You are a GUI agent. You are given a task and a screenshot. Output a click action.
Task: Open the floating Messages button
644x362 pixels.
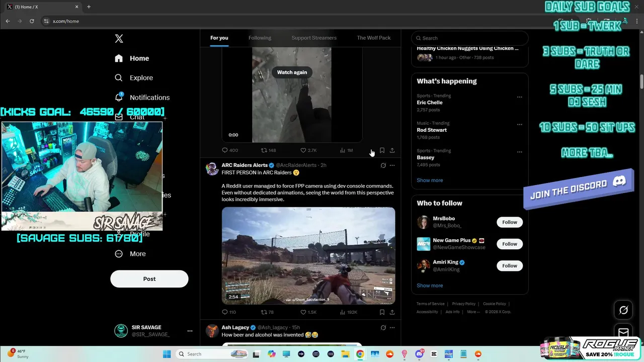coord(623,332)
